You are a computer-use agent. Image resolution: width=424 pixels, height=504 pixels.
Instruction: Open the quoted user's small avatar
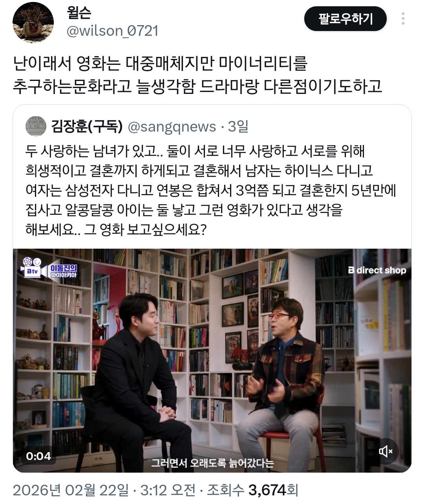(36, 126)
